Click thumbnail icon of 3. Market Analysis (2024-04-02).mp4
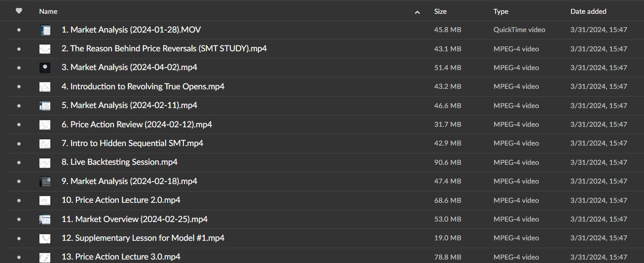The image size is (644, 263). point(45,68)
